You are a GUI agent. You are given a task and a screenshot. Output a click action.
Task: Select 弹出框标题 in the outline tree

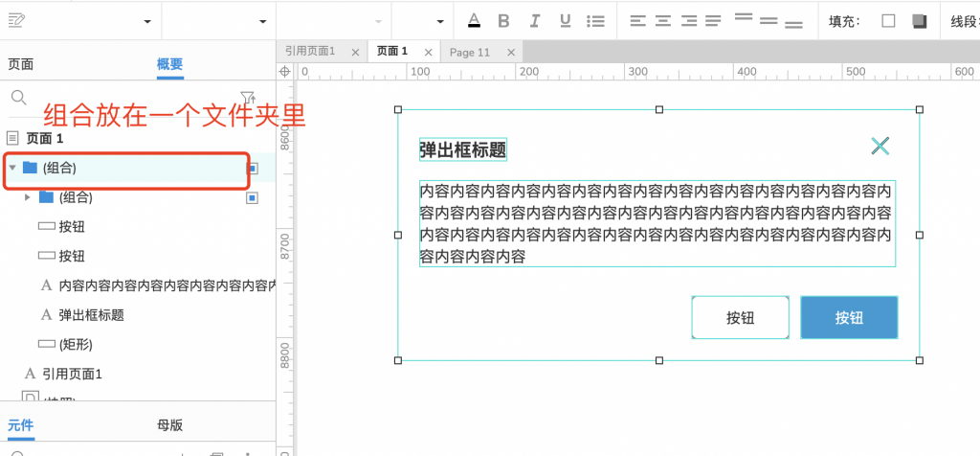(91, 314)
